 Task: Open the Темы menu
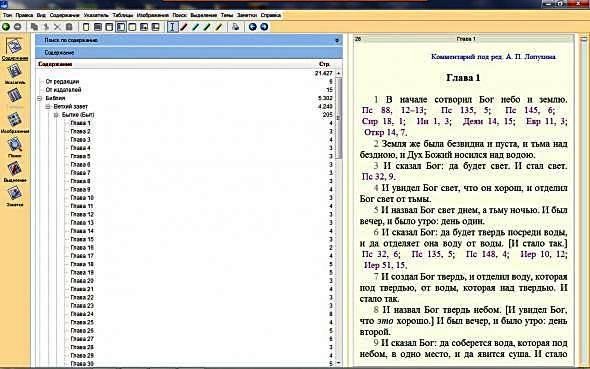pos(227,15)
